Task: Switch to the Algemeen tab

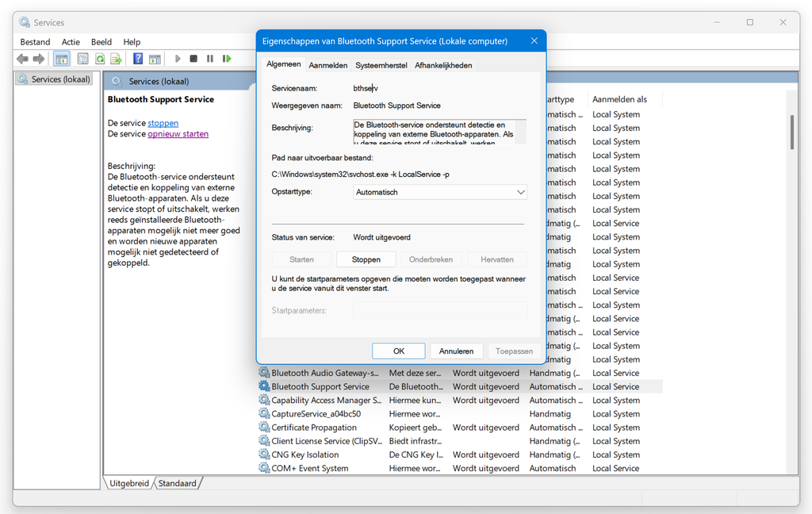Action: (x=283, y=64)
